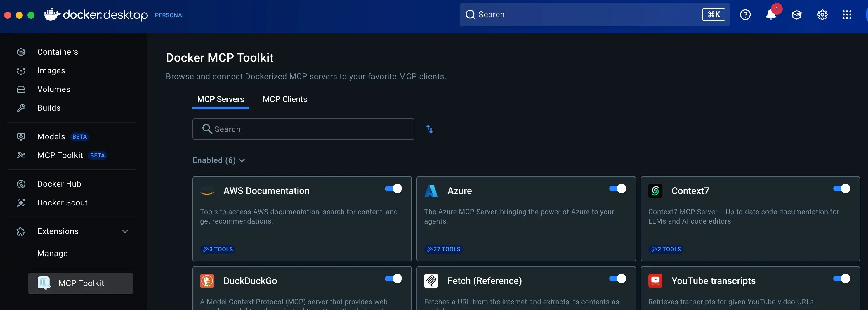Click the YouTube transcripts logo icon
The image size is (868, 310).
coord(655,281)
